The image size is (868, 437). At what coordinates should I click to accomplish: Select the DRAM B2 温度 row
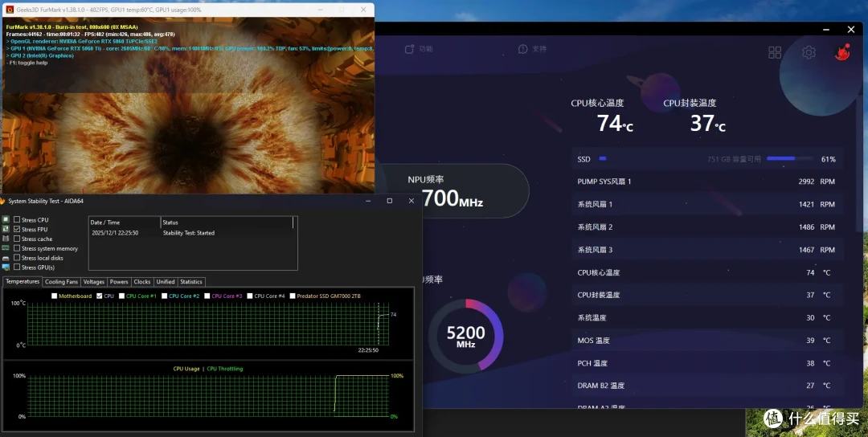click(x=707, y=386)
